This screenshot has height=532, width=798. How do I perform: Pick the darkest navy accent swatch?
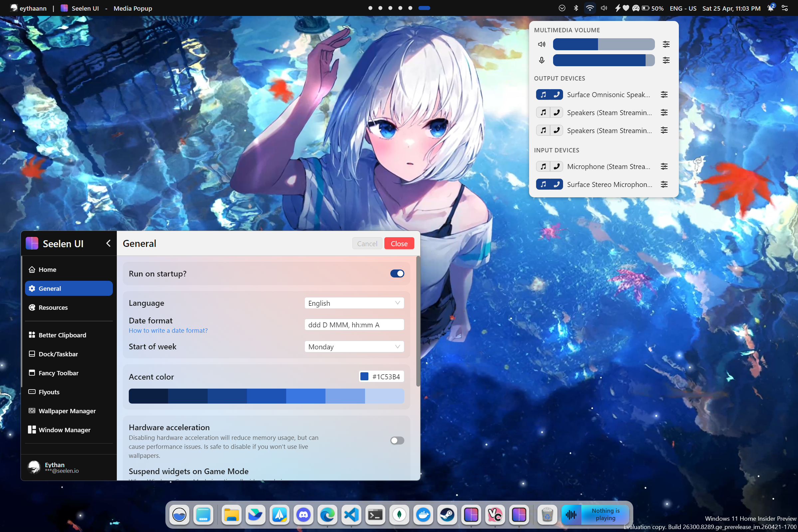148,396
